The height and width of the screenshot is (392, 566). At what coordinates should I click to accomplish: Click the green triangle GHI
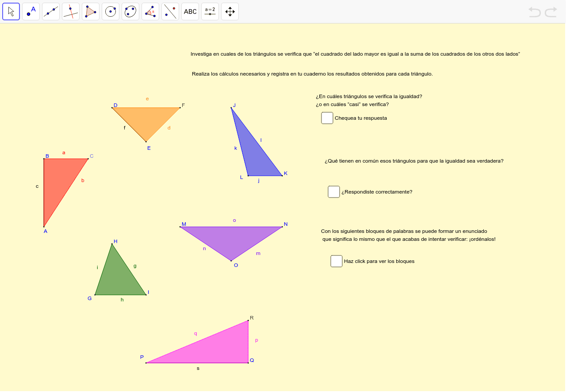(x=117, y=278)
